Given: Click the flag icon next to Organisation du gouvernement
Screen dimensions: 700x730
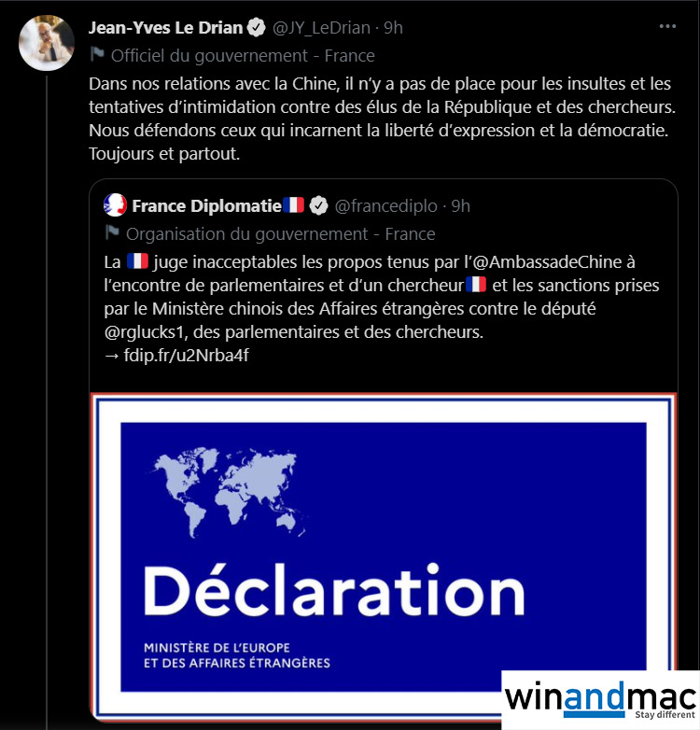Looking at the screenshot, I should [112, 232].
